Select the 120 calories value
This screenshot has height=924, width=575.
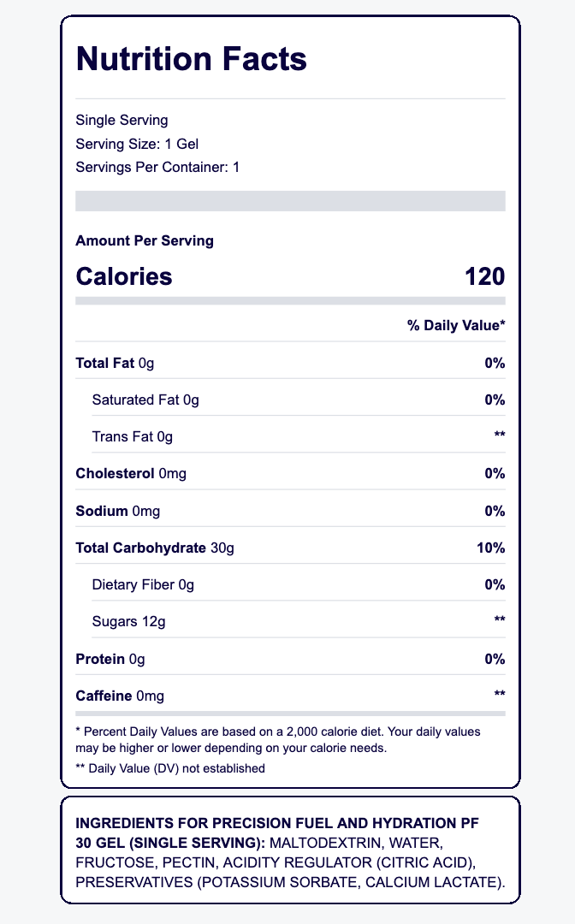tap(484, 277)
